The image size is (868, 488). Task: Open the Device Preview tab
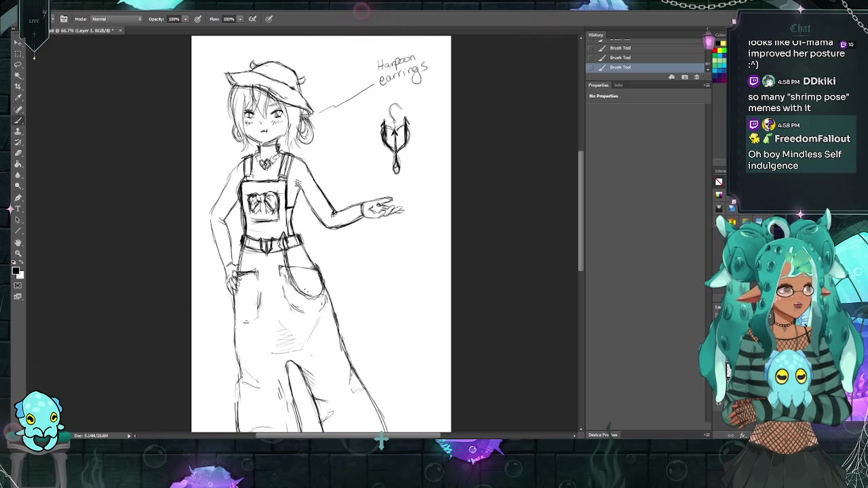603,435
